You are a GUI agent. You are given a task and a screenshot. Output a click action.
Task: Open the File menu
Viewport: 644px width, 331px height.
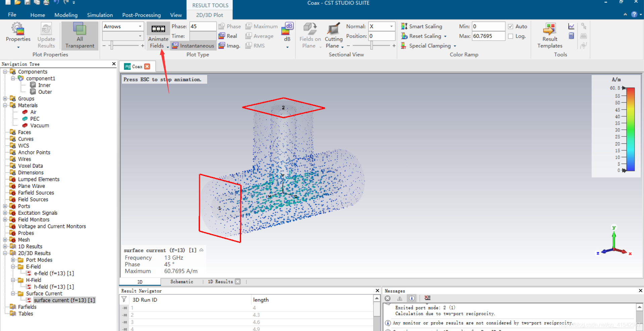tap(12, 15)
